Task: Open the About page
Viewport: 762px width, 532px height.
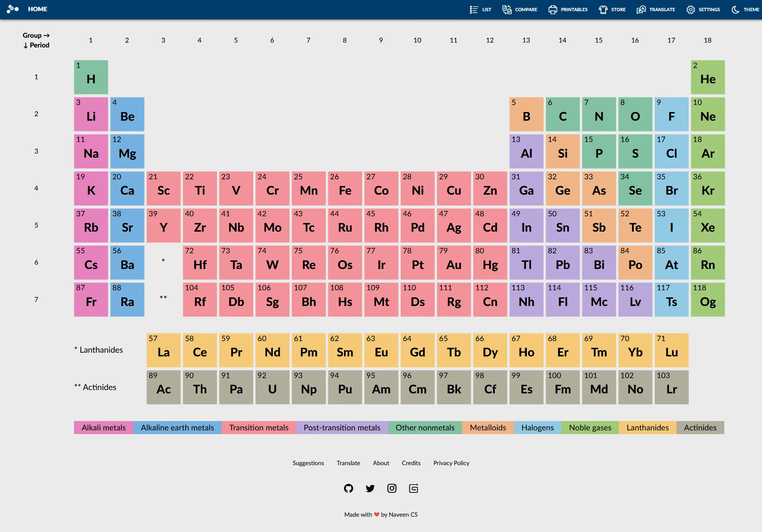Action: click(381, 463)
